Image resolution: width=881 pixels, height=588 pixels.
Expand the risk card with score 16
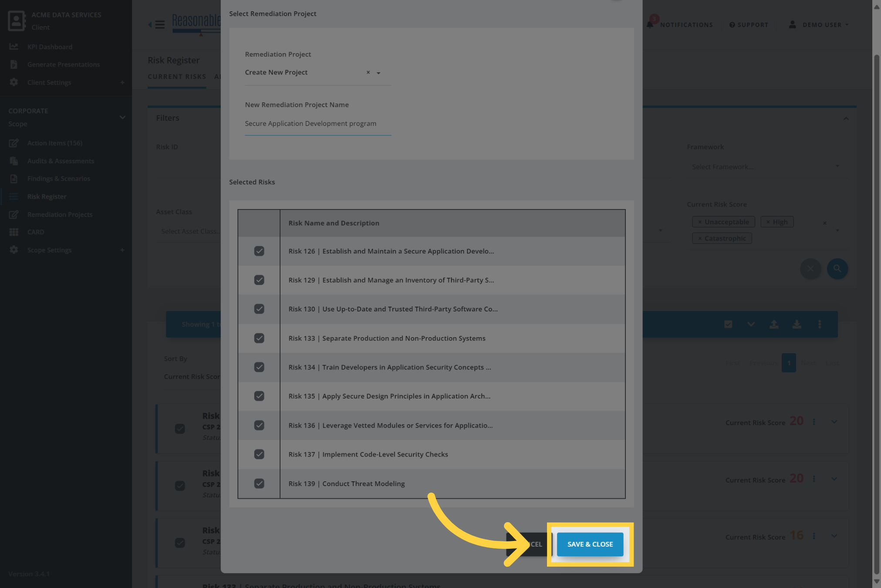tap(834, 536)
